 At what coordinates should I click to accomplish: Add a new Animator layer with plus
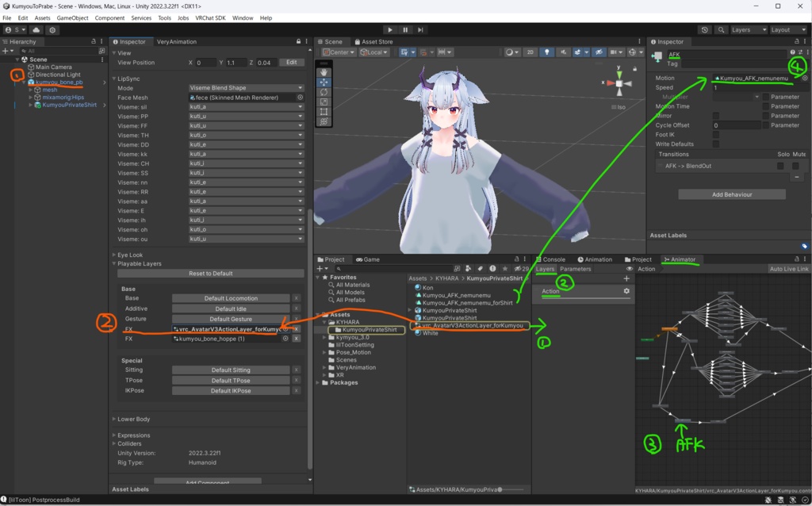click(626, 278)
